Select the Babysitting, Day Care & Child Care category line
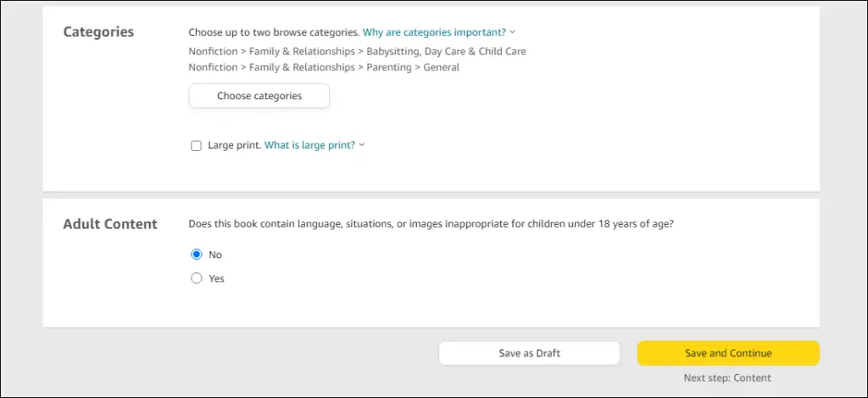The image size is (868, 398). (x=357, y=52)
